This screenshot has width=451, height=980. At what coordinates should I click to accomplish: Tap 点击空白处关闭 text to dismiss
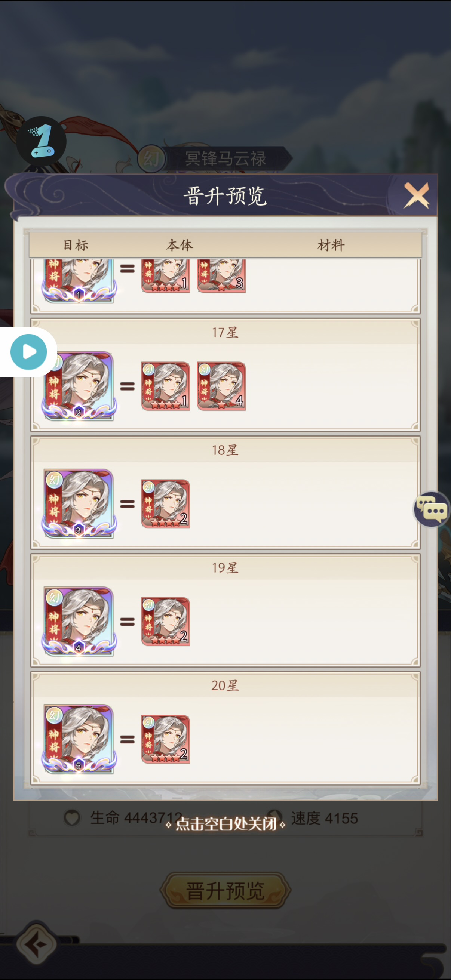(226, 824)
